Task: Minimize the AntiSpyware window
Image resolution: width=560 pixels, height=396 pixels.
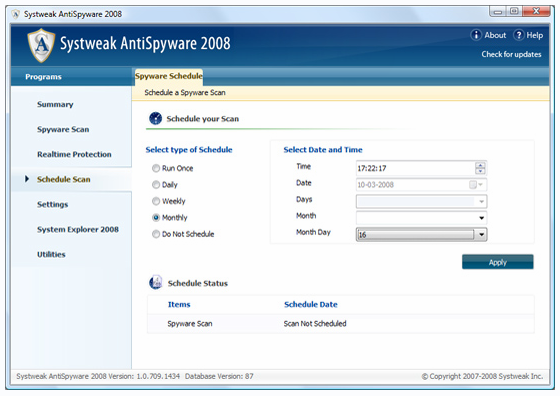Action: (498, 11)
